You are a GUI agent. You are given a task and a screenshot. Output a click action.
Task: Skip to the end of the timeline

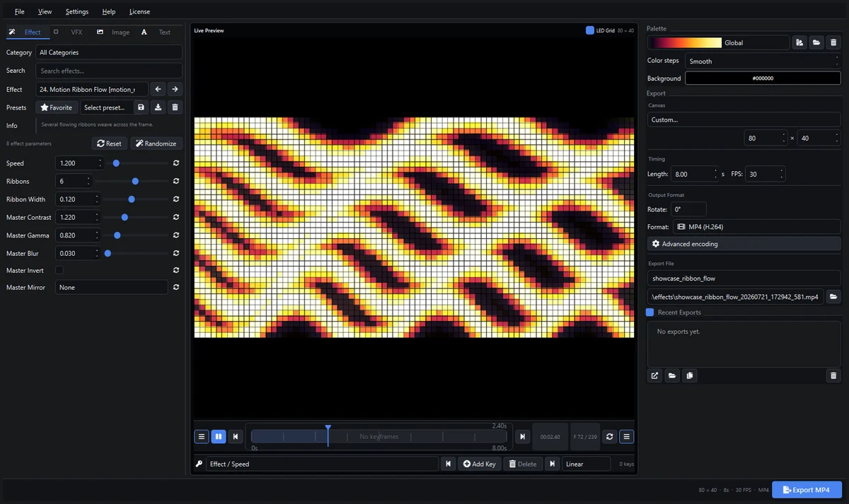point(522,437)
